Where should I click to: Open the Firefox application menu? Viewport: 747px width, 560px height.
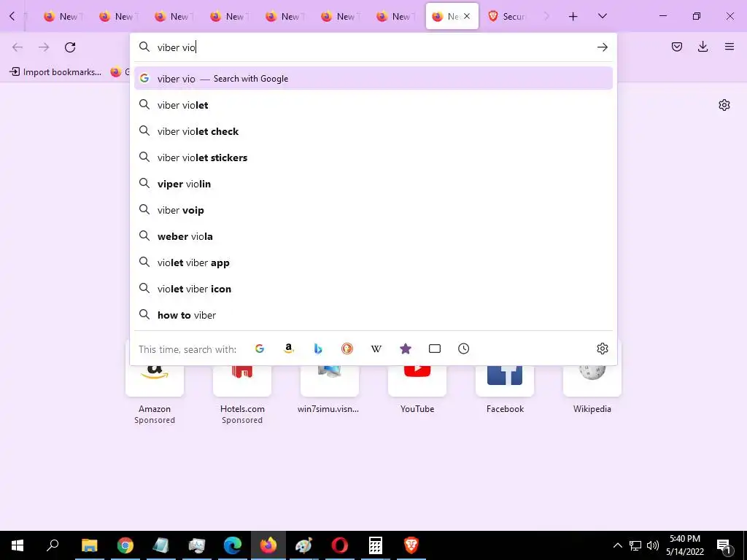729,47
